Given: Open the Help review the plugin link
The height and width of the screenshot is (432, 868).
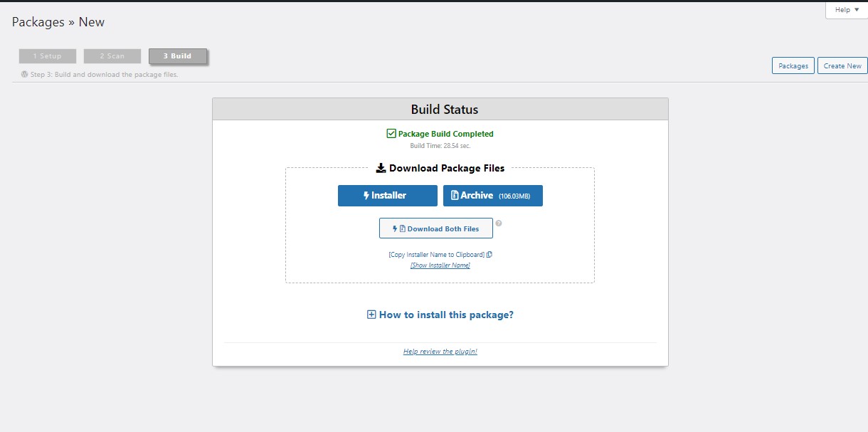Looking at the screenshot, I should coord(440,351).
